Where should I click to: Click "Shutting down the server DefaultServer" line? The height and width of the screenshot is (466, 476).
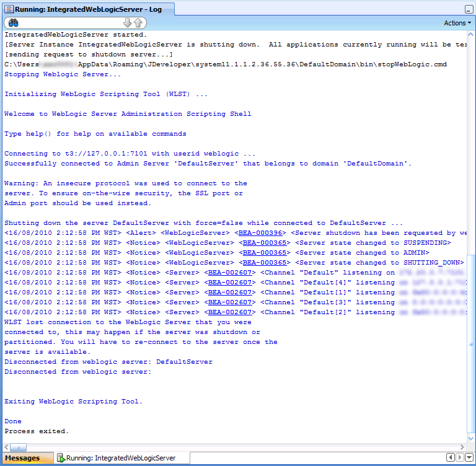(x=204, y=223)
